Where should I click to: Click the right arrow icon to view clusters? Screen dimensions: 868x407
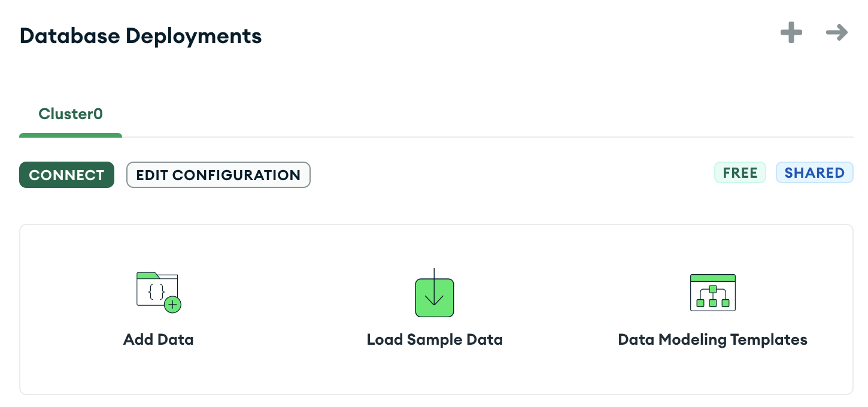click(836, 33)
